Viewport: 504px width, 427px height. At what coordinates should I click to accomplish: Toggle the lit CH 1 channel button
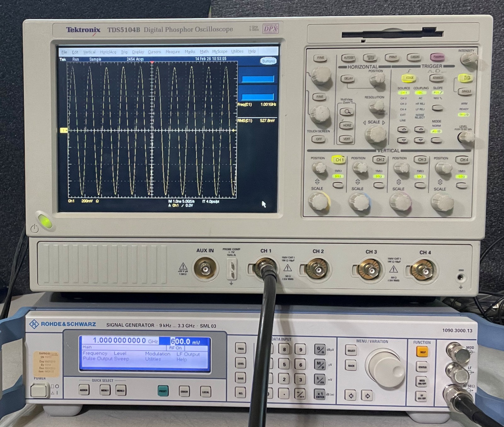339,160
